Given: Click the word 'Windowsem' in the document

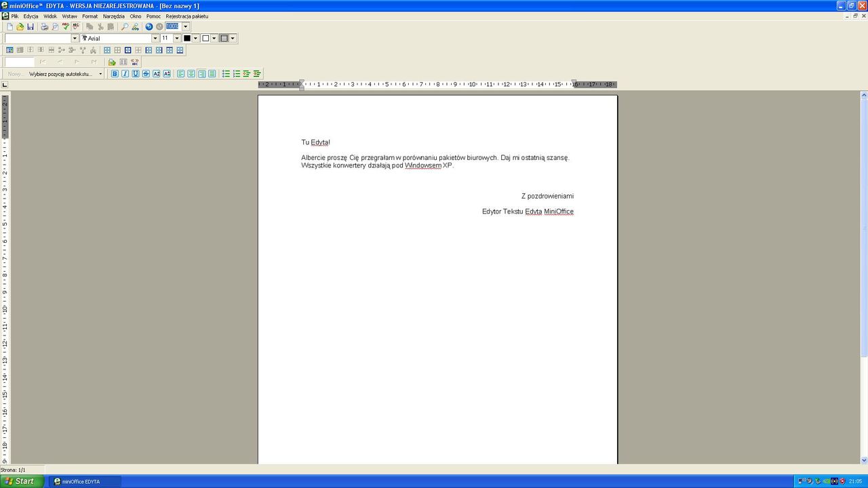Looking at the screenshot, I should click(x=423, y=165).
